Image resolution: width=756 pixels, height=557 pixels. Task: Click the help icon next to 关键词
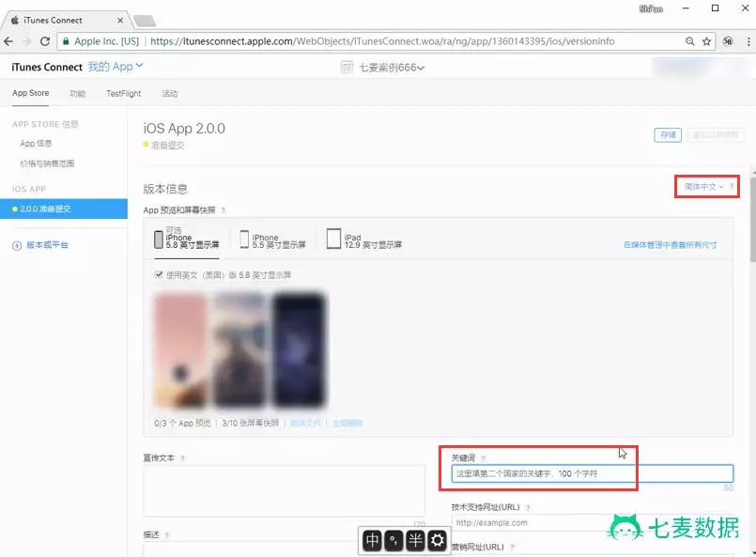(x=484, y=458)
